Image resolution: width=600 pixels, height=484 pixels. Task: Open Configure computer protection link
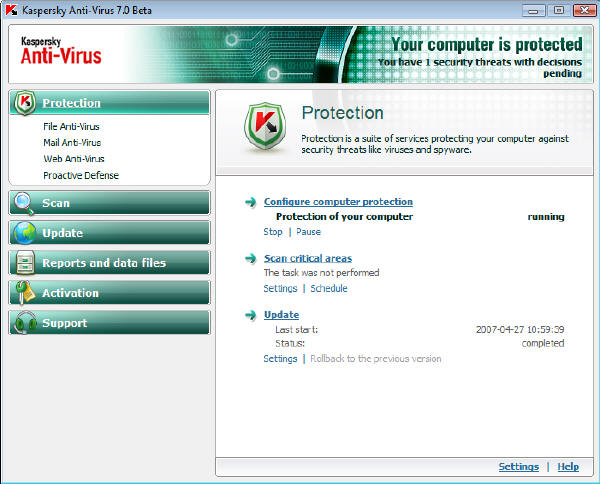338,202
